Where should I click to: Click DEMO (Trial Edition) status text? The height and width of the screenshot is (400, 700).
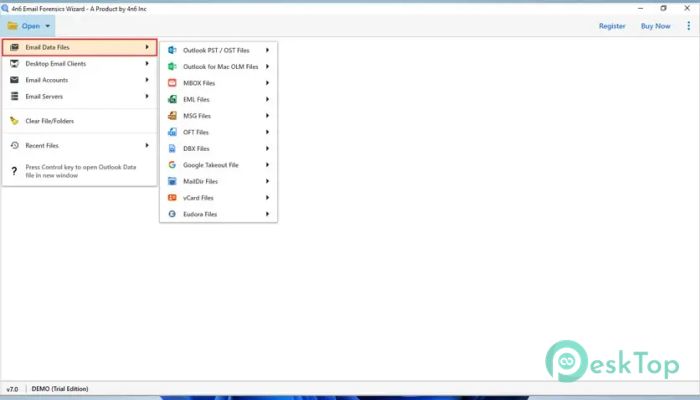click(x=60, y=389)
